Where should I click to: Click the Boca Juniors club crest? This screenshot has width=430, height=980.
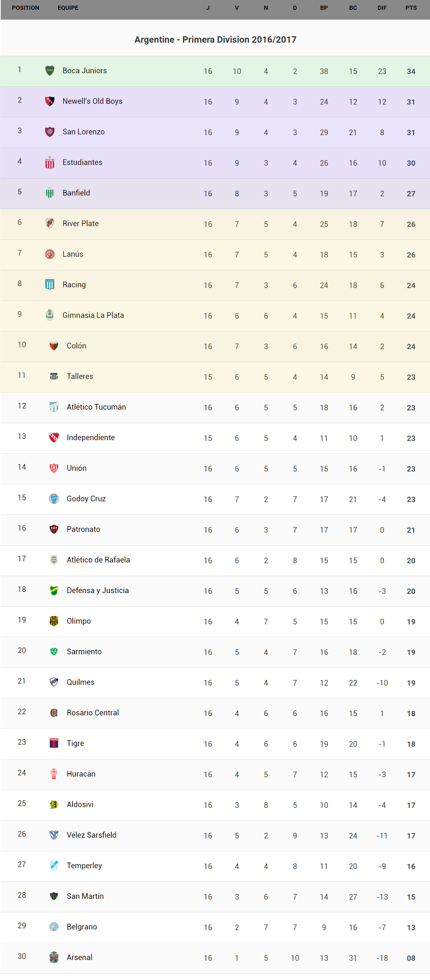click(x=50, y=70)
